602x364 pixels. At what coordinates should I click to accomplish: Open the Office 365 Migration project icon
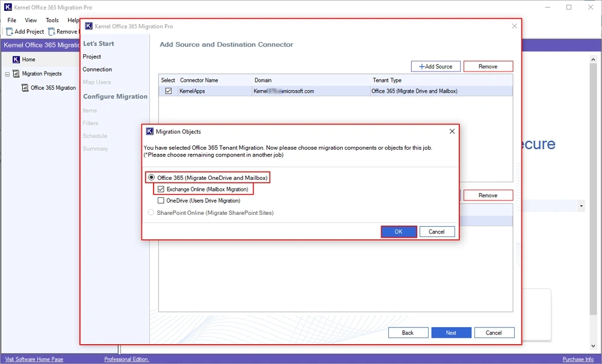pyautogui.click(x=25, y=88)
